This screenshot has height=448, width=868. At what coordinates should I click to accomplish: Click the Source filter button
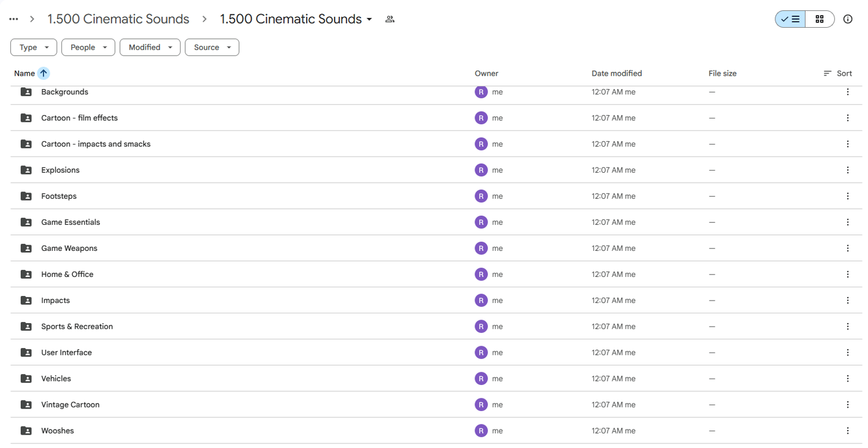click(211, 47)
